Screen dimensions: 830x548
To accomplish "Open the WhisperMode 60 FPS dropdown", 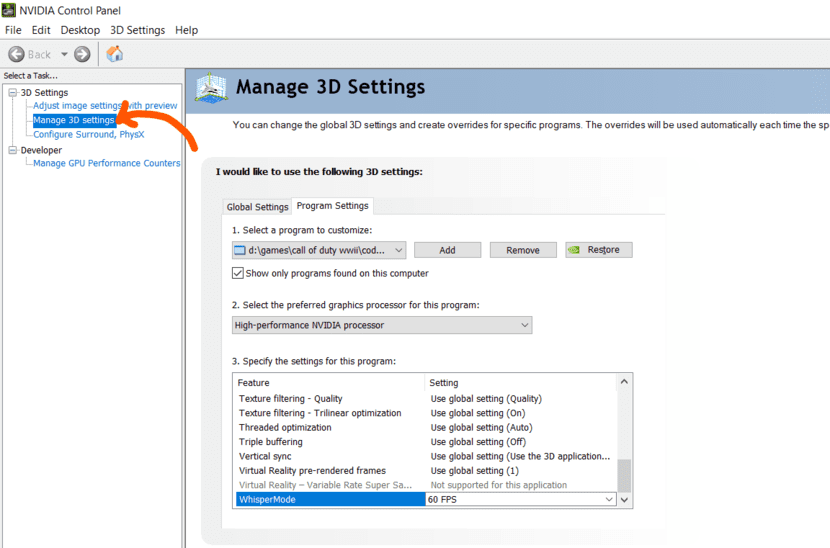I will [x=521, y=499].
